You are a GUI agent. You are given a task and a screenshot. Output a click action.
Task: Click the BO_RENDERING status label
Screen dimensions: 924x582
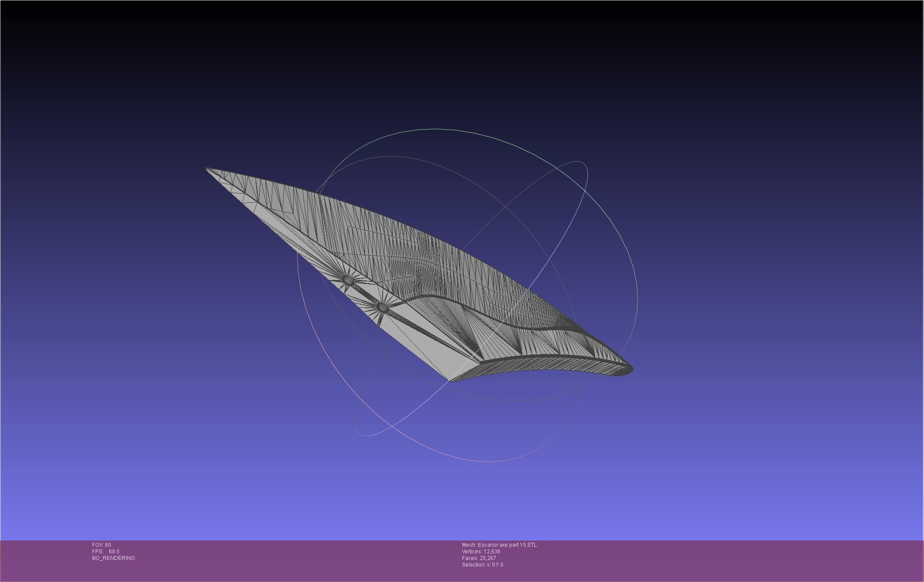[113, 558]
